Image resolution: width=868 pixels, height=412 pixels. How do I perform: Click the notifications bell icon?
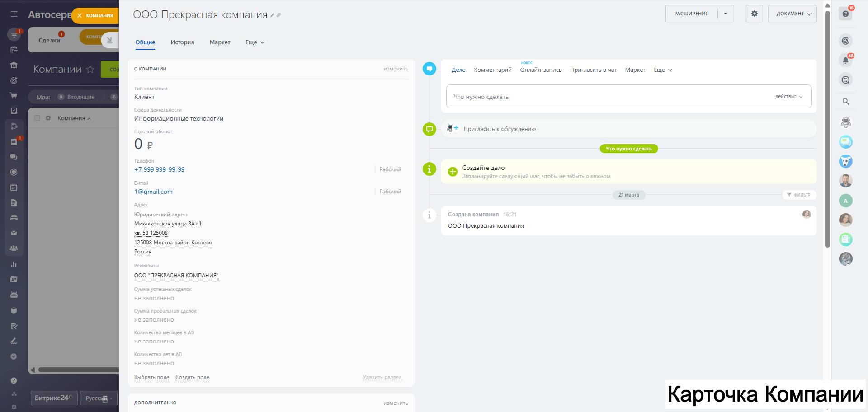[845, 60]
